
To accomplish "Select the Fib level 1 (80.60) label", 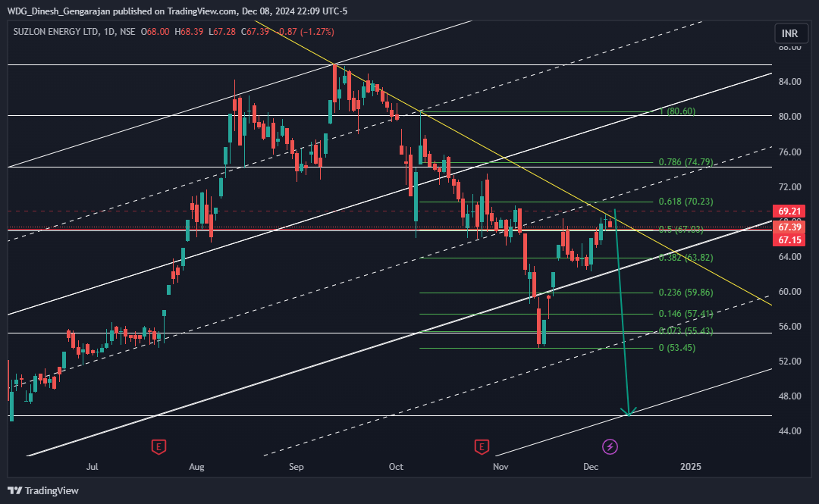I will pos(677,111).
